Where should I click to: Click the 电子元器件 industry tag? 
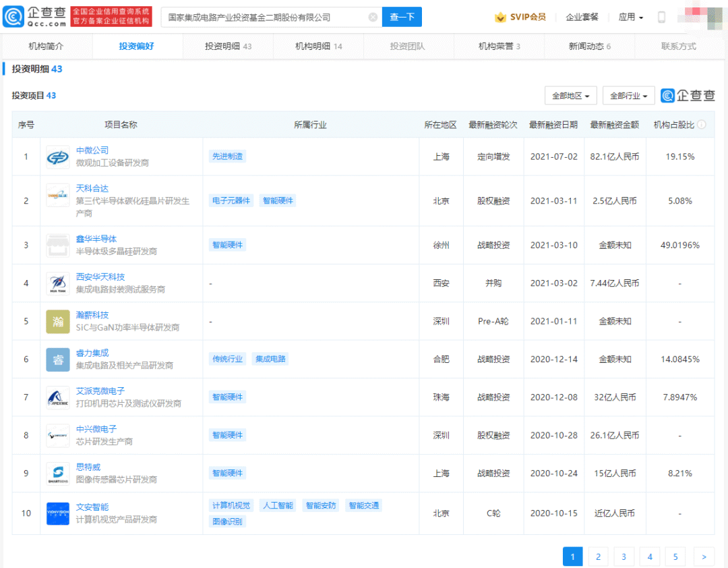231,201
